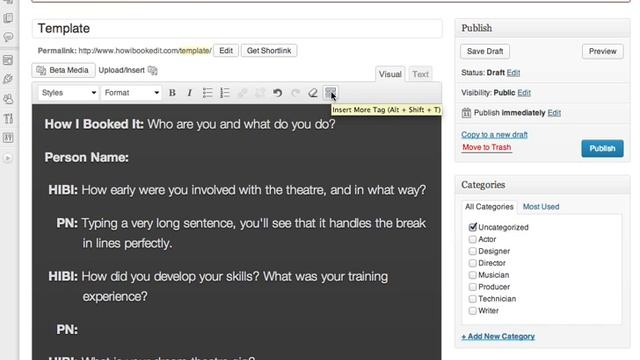Undo the last editor change
640x360 pixels.
pyautogui.click(x=278, y=93)
